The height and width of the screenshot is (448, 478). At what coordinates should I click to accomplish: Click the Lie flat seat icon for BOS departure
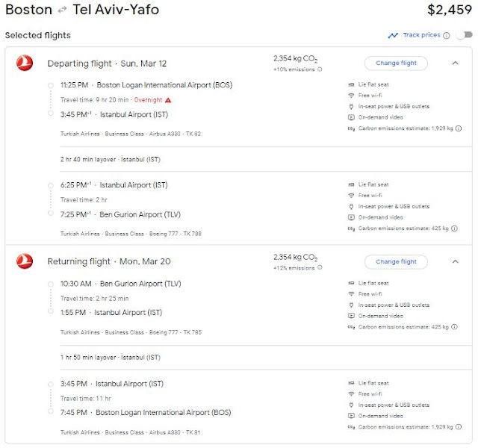(x=351, y=84)
